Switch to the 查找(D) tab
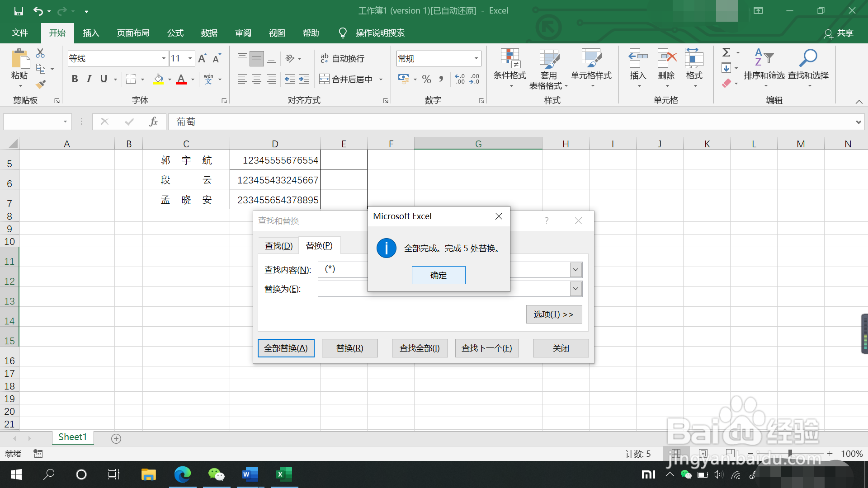Screen dimensions: 868x488 (278, 246)
